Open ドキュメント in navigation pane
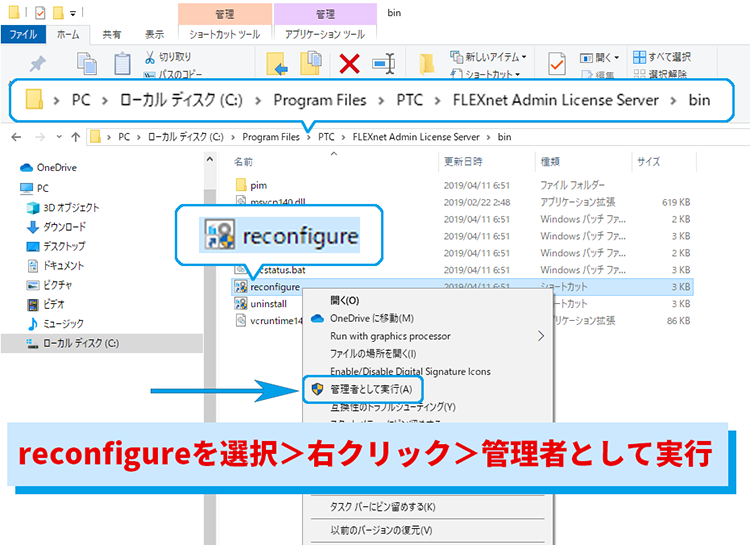Screen dimensions: 750x545 pos(55,266)
